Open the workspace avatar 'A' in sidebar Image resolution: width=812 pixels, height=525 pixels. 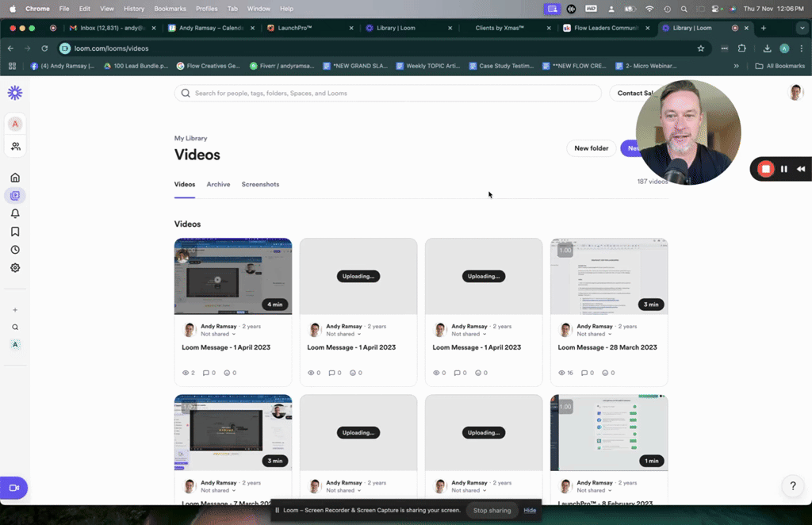[15, 124]
